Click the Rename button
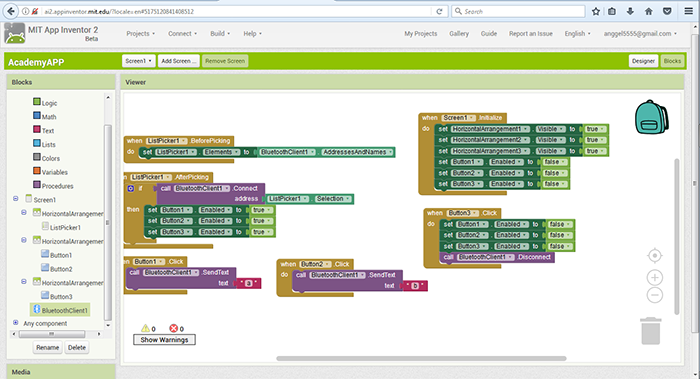 pos(48,347)
